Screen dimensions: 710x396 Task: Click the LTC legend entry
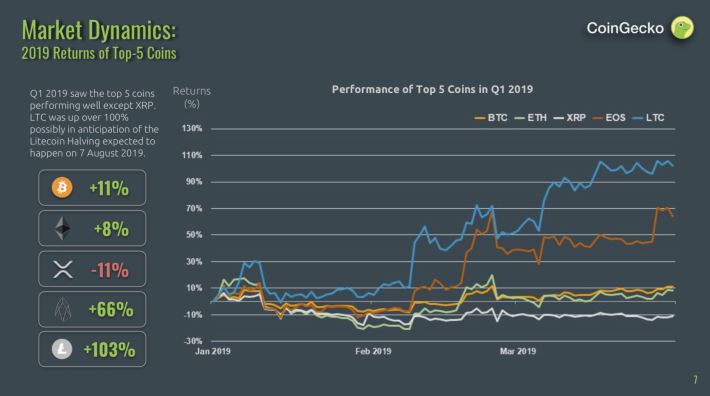pyautogui.click(x=648, y=118)
